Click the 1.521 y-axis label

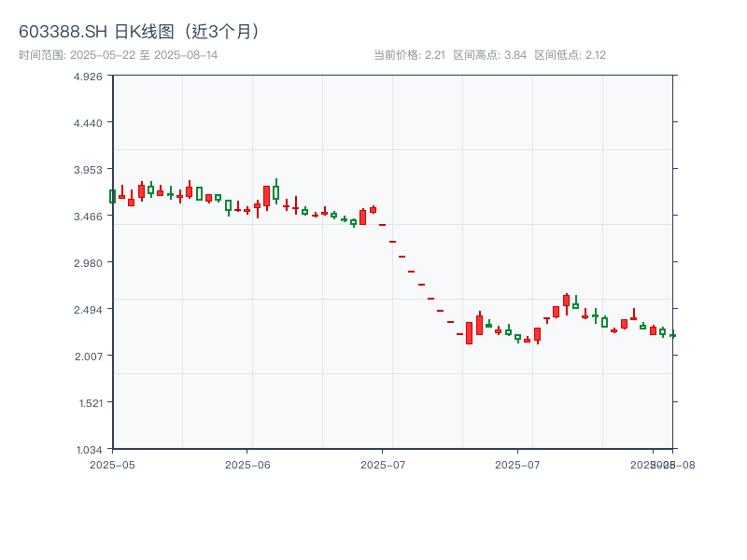click(x=91, y=403)
